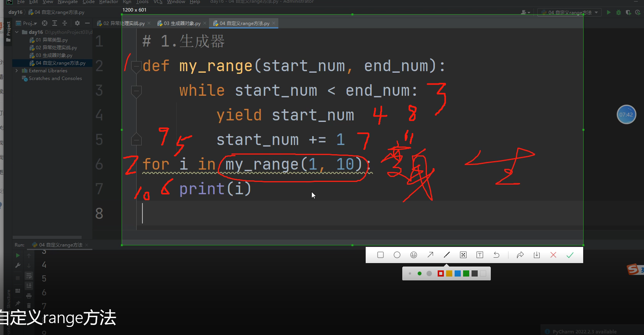
Task: Open the code-with-me user dropdown
Action: tap(525, 12)
